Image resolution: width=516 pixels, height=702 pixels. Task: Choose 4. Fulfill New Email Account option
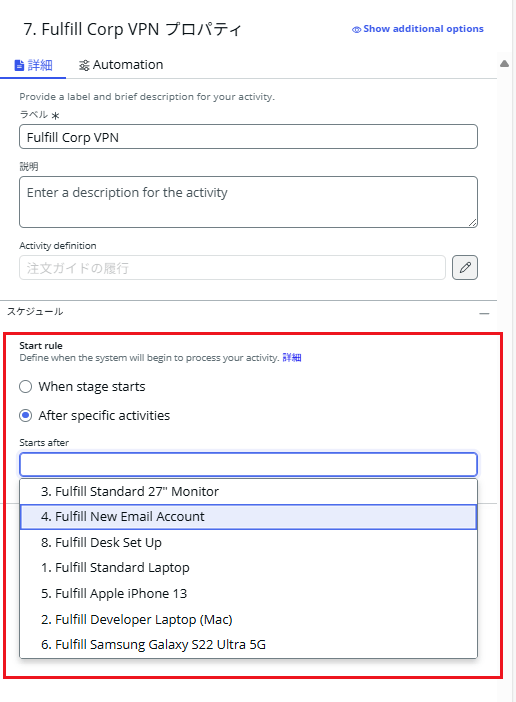(248, 517)
